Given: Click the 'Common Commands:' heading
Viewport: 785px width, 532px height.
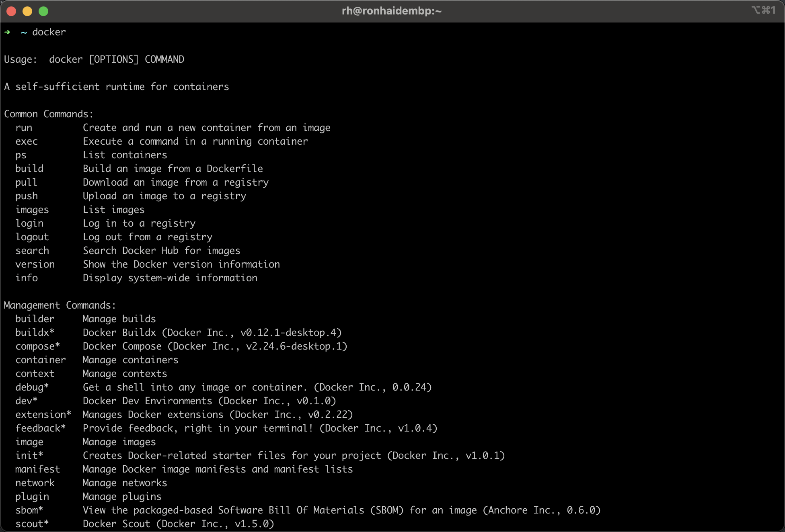Looking at the screenshot, I should tap(49, 114).
